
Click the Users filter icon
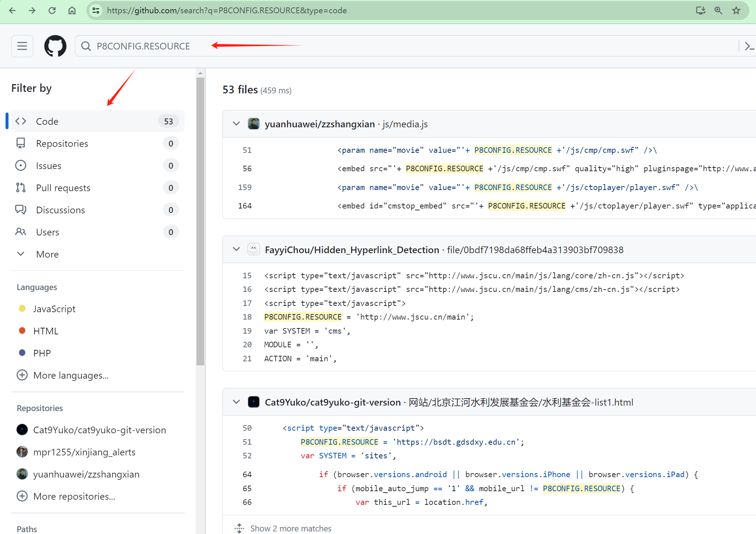tap(22, 232)
